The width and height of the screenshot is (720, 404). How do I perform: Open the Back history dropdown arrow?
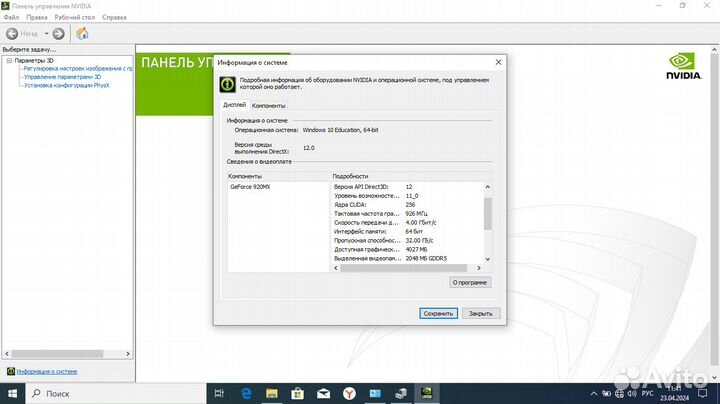45,33
